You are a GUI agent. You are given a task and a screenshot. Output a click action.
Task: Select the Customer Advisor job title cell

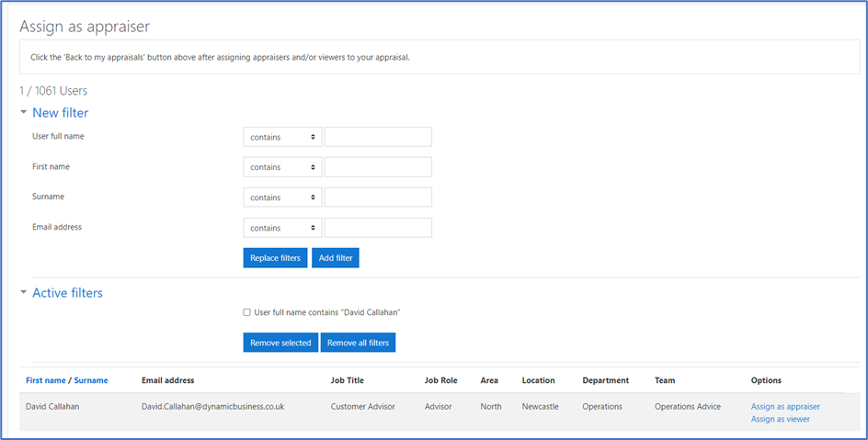click(363, 406)
